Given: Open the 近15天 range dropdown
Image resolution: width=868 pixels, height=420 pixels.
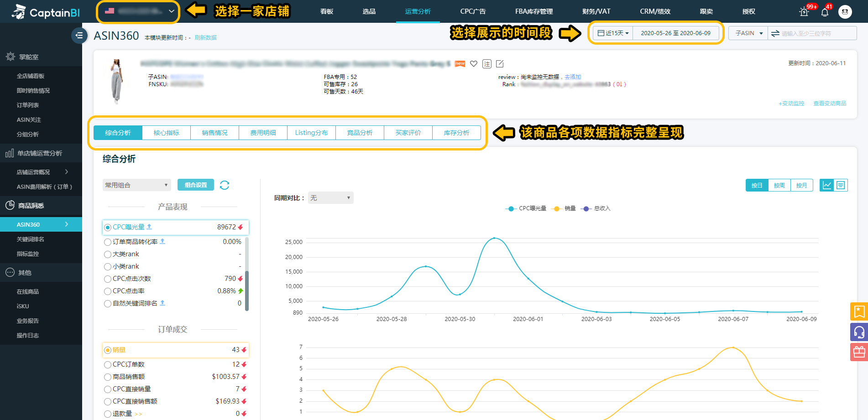Looking at the screenshot, I should click(613, 33).
